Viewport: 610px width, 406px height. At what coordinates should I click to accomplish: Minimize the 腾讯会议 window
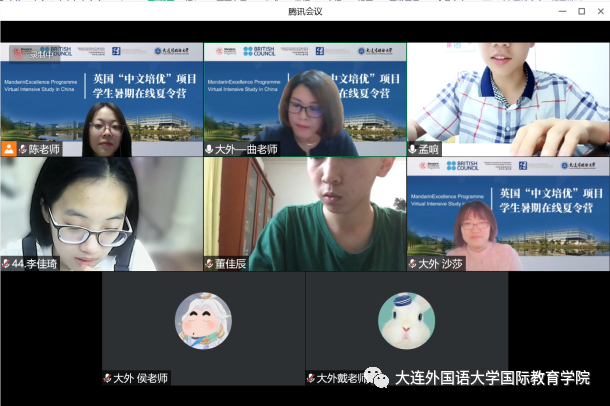(563, 11)
